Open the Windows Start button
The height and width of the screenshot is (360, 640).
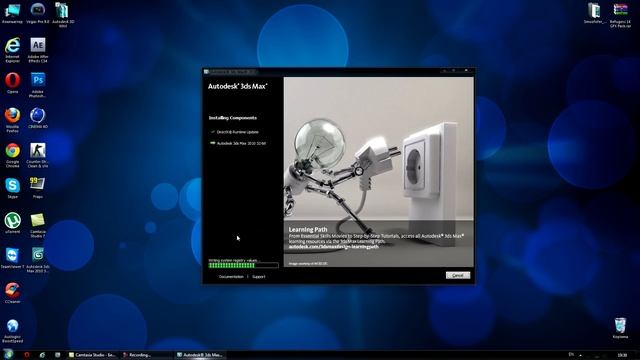8,355
